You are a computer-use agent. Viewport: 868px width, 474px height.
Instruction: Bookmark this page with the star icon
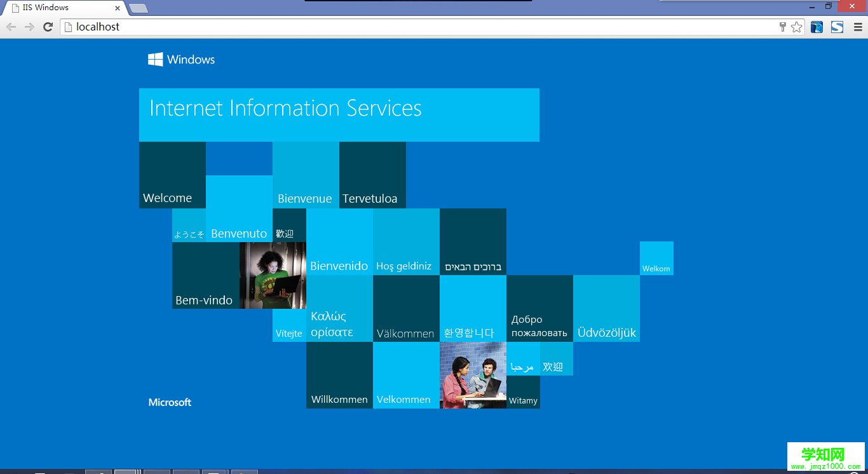796,27
